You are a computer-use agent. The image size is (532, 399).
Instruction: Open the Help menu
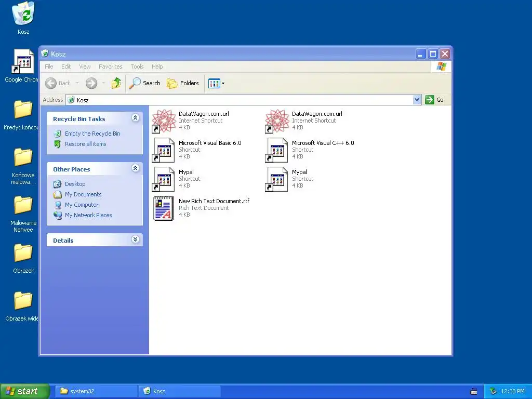(x=157, y=66)
